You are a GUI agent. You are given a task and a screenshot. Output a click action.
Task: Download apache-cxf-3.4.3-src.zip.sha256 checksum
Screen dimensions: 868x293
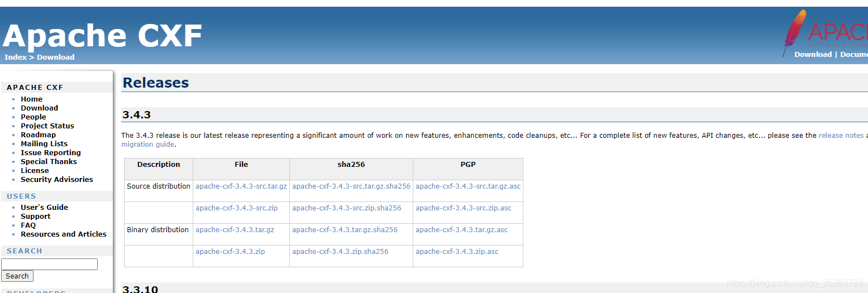(x=346, y=208)
